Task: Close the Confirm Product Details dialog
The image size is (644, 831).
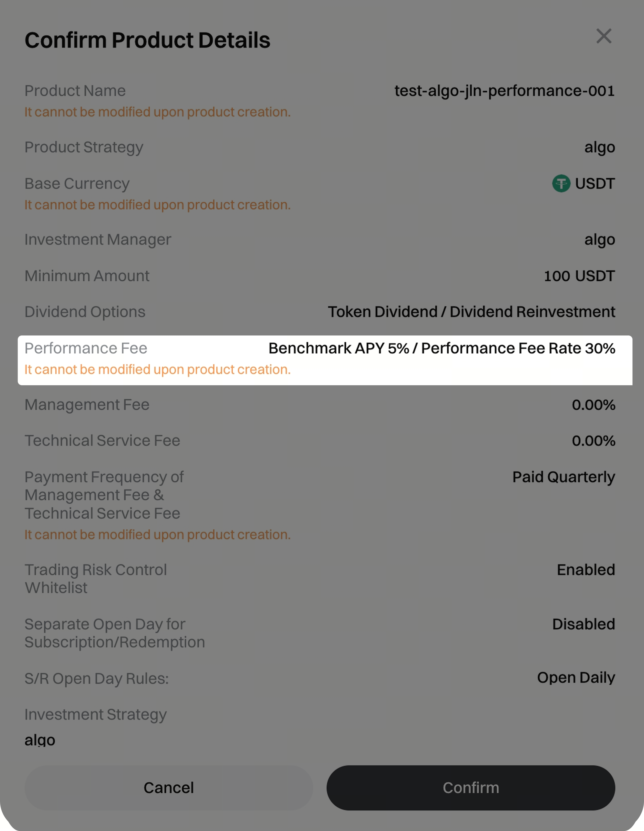Action: 604,36
